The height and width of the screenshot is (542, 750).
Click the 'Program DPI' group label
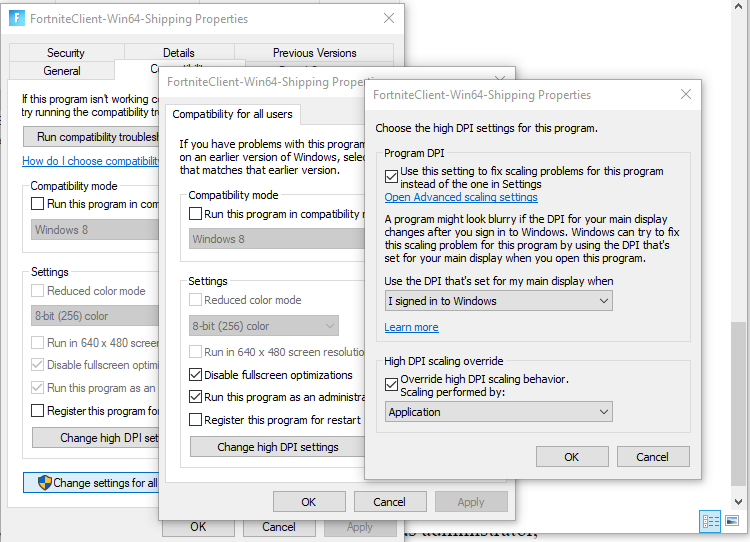click(414, 153)
